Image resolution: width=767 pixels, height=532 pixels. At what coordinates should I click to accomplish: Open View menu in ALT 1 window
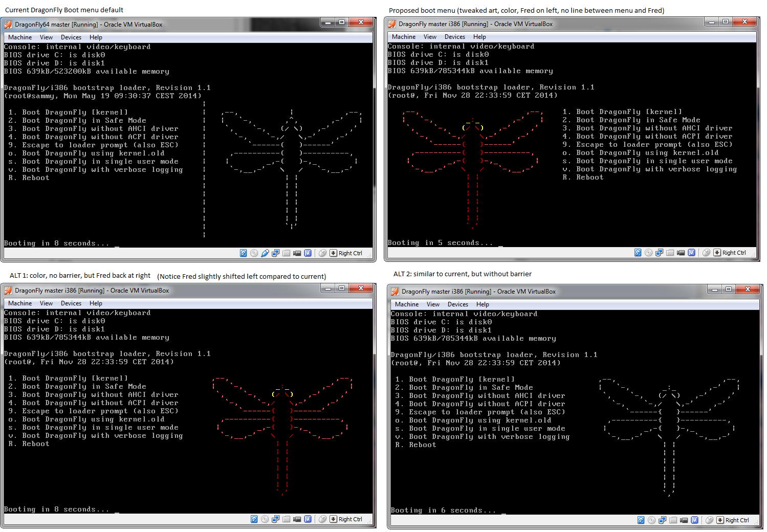[46, 303]
